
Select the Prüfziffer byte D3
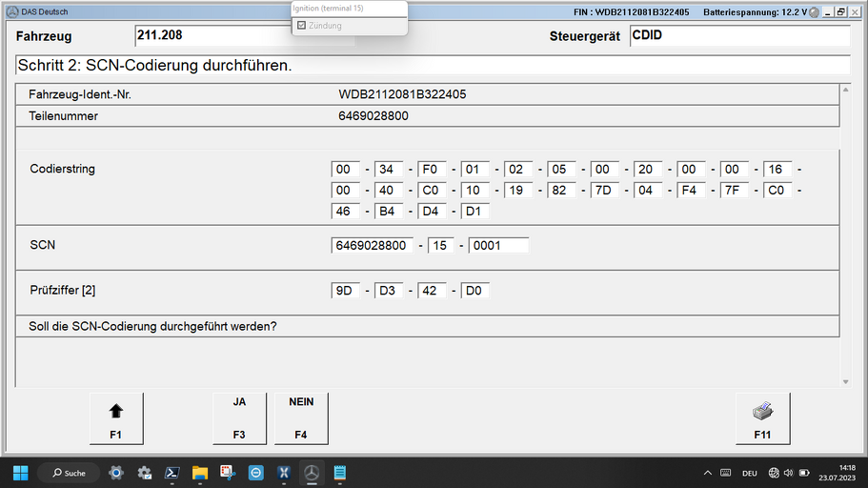click(389, 291)
